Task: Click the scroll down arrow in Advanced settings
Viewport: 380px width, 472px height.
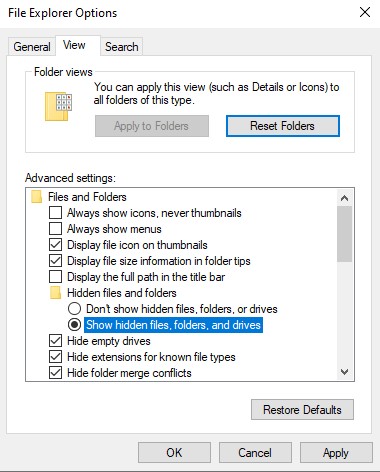Action: pyautogui.click(x=344, y=372)
